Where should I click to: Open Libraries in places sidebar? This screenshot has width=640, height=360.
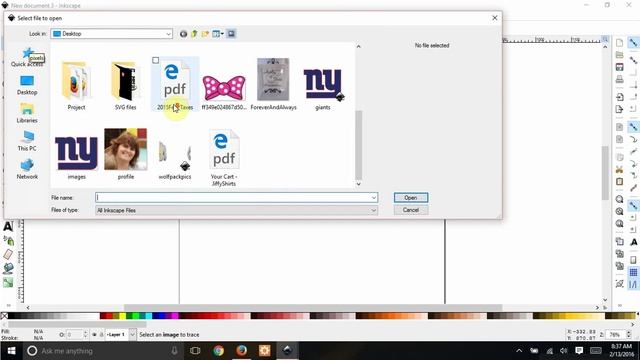(x=27, y=113)
